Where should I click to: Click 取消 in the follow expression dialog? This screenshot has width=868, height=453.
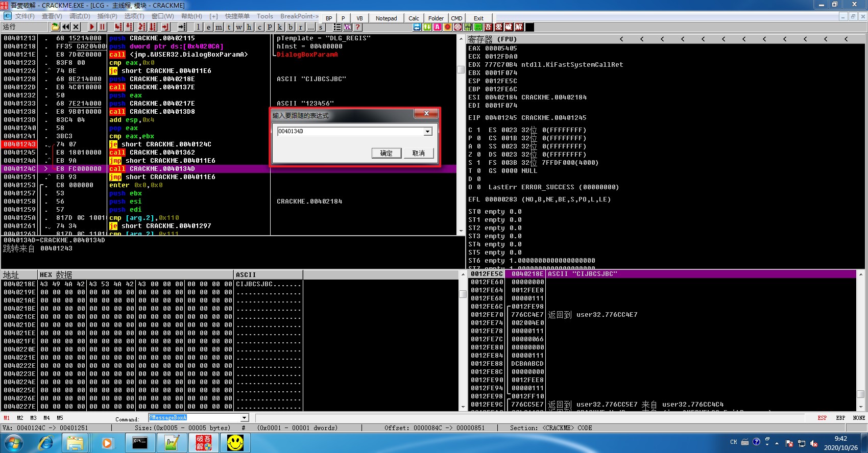(x=419, y=153)
